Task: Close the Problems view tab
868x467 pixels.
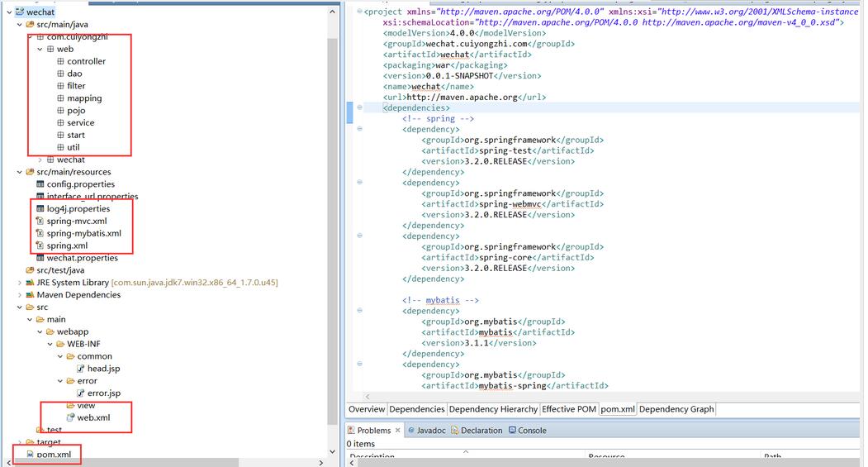Action: (x=397, y=431)
